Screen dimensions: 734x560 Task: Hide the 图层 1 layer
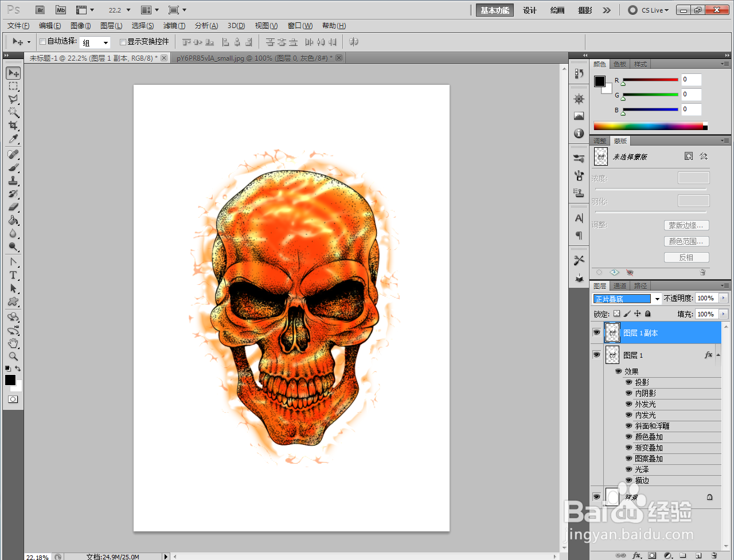[597, 355]
